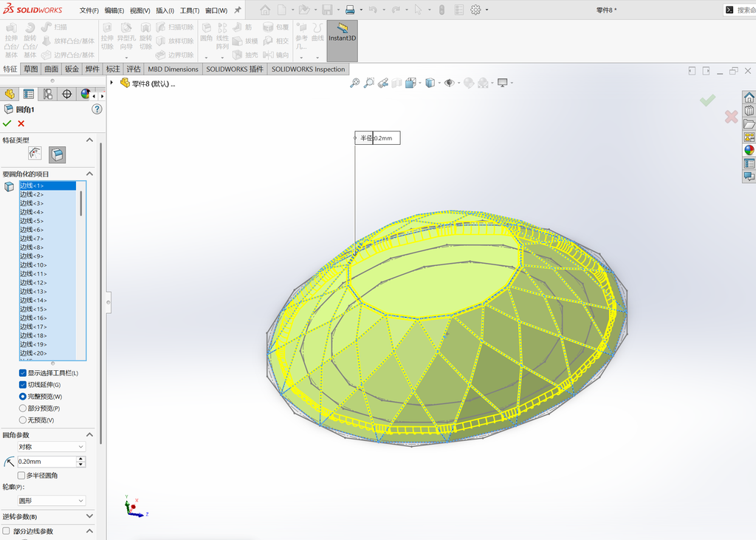Enable the 部分边线参数 checkbox

tap(6, 531)
